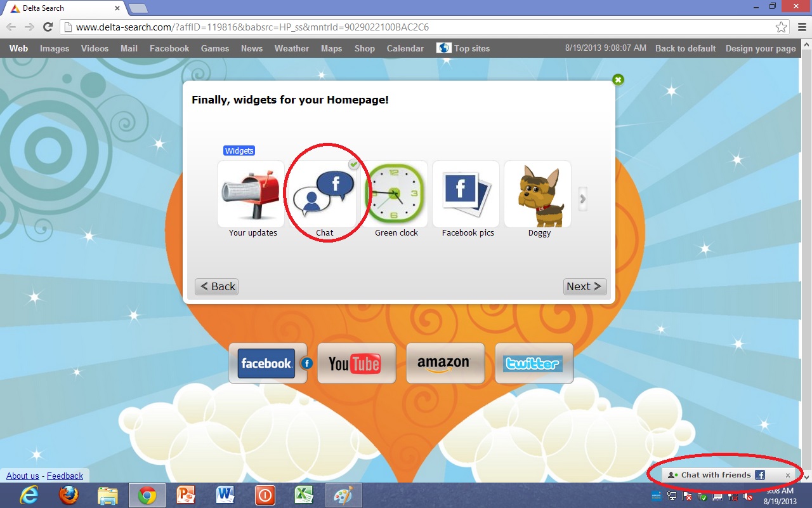Screen dimensions: 812x508
Task: Open Word from taskbar
Action: (225, 495)
